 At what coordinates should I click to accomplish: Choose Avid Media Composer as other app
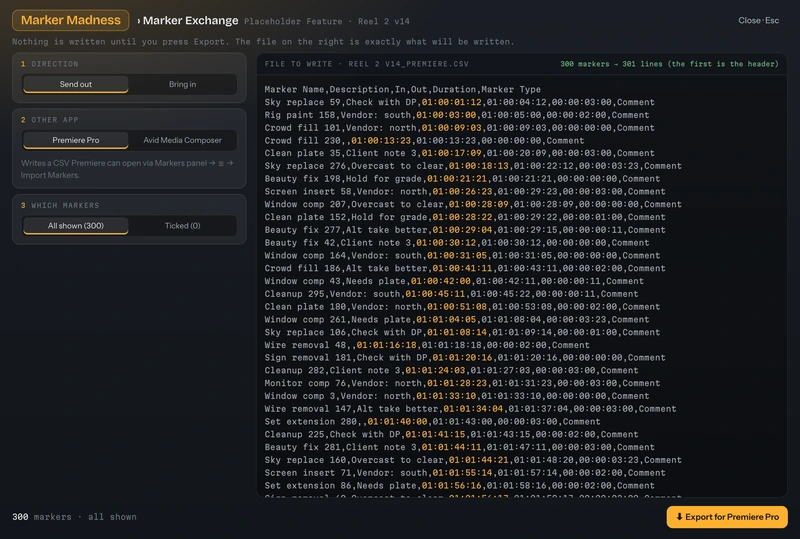click(x=182, y=140)
